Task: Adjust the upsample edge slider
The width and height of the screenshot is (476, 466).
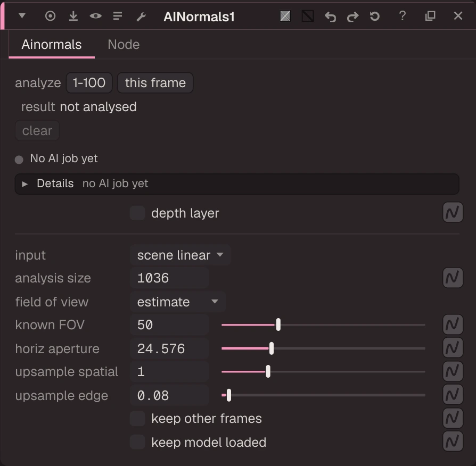Action: tap(323, 395)
